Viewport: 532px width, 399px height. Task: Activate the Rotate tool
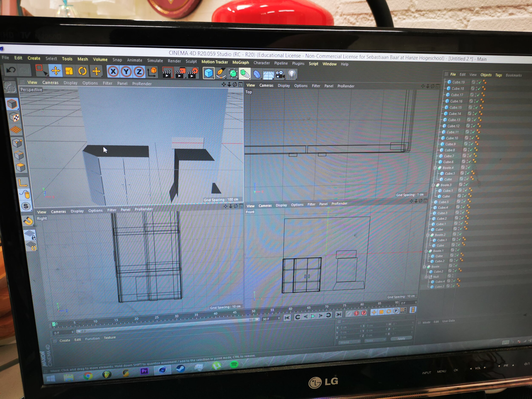[83, 71]
